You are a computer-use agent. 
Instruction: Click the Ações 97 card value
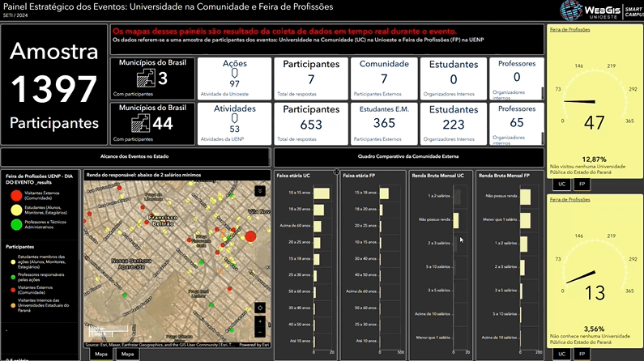tap(235, 83)
